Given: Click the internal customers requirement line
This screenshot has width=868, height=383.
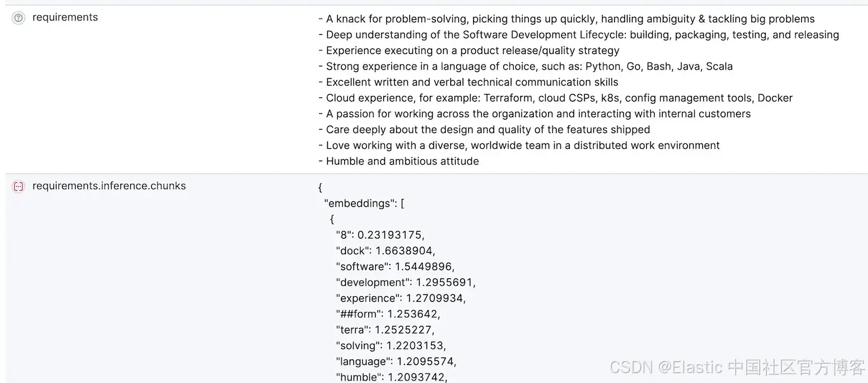Looking at the screenshot, I should point(534,114).
